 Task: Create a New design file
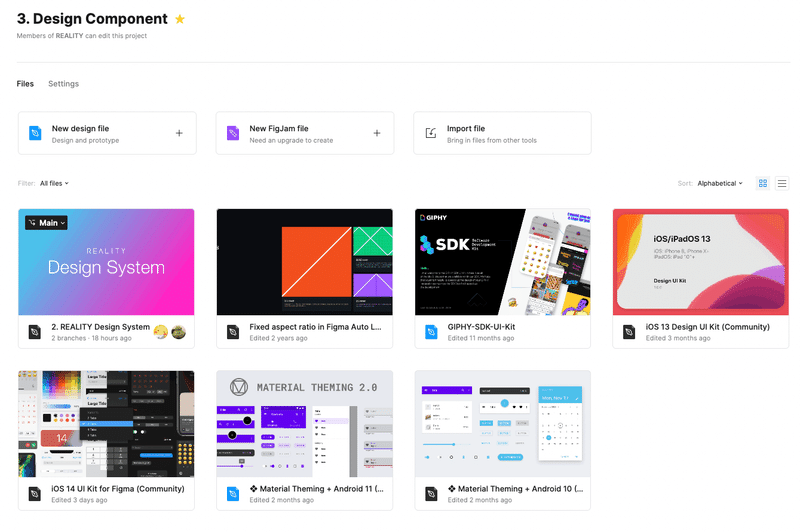[x=107, y=133]
